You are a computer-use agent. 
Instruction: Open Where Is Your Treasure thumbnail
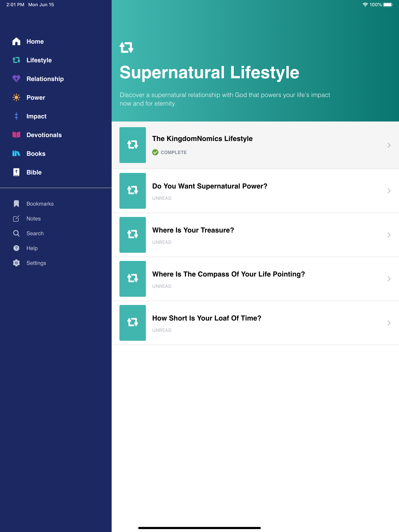[133, 235]
